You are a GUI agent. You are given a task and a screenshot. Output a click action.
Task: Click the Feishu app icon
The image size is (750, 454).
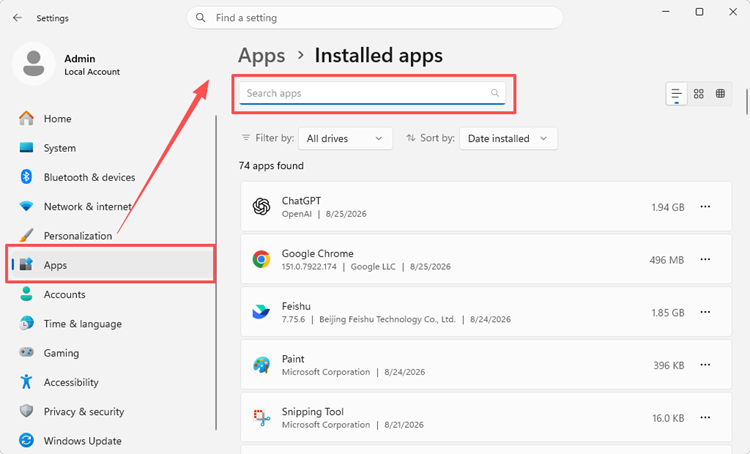(x=261, y=312)
